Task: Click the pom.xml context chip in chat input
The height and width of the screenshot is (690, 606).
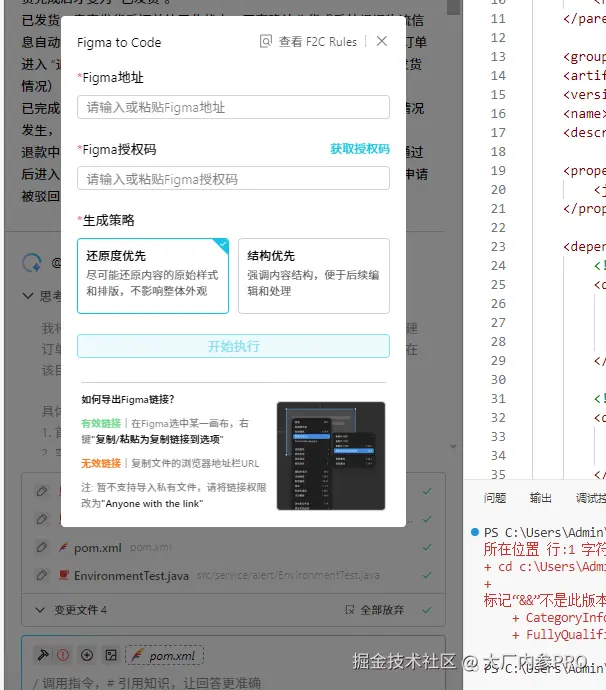Action: [x=164, y=655]
